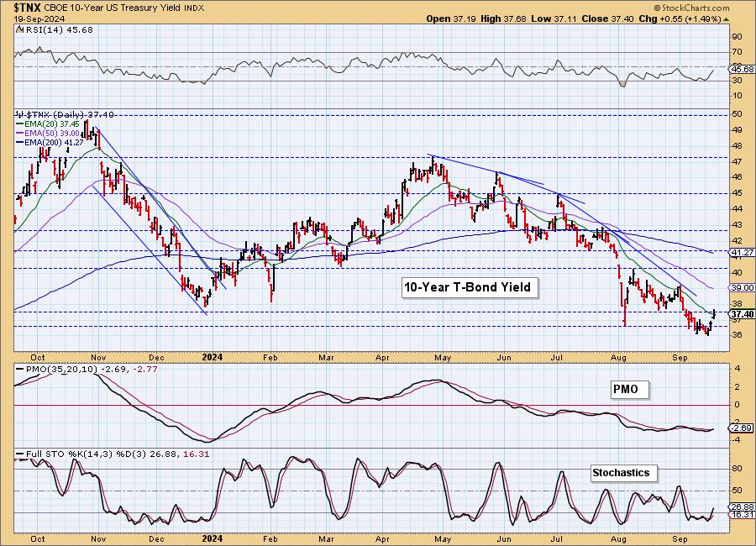Click the 36 level on the price axis
756x546 pixels.
pyautogui.click(x=738, y=335)
